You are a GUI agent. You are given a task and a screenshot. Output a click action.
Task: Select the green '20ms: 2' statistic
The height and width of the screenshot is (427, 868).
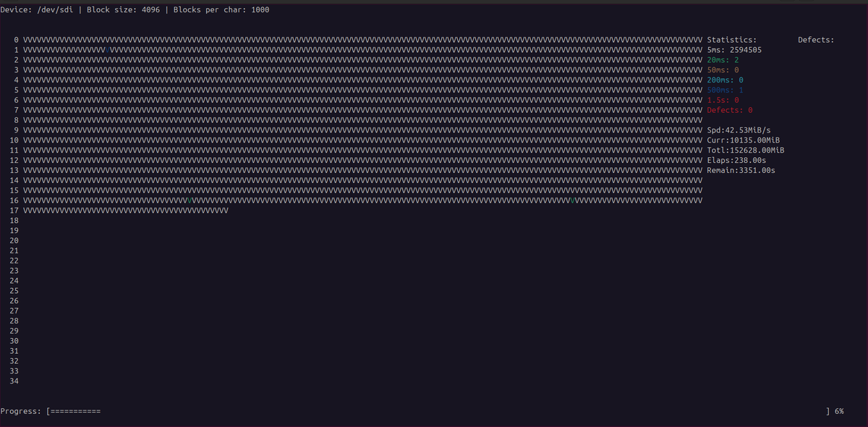[723, 60]
